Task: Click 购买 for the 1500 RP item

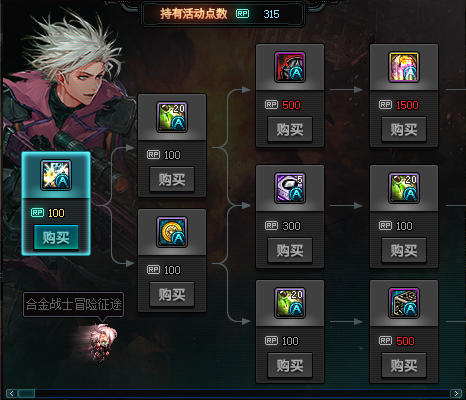Action: tap(404, 129)
